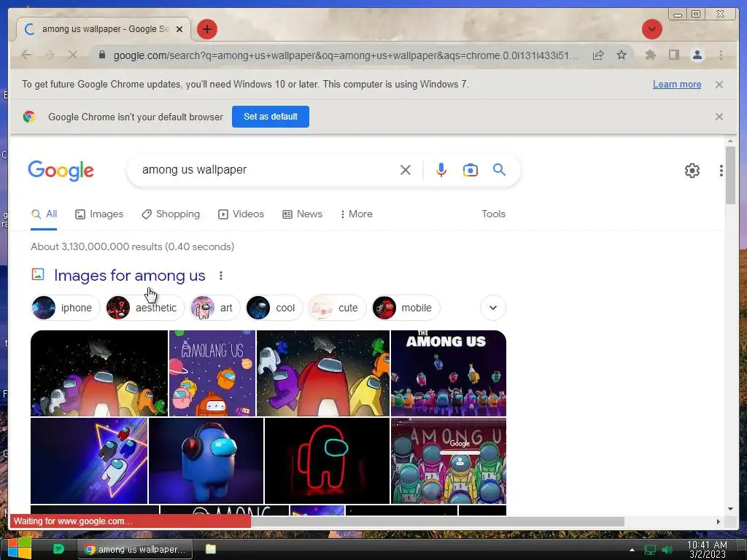Switch to the Videos tab
Image resolution: width=747 pixels, height=560 pixels.
[x=241, y=214]
